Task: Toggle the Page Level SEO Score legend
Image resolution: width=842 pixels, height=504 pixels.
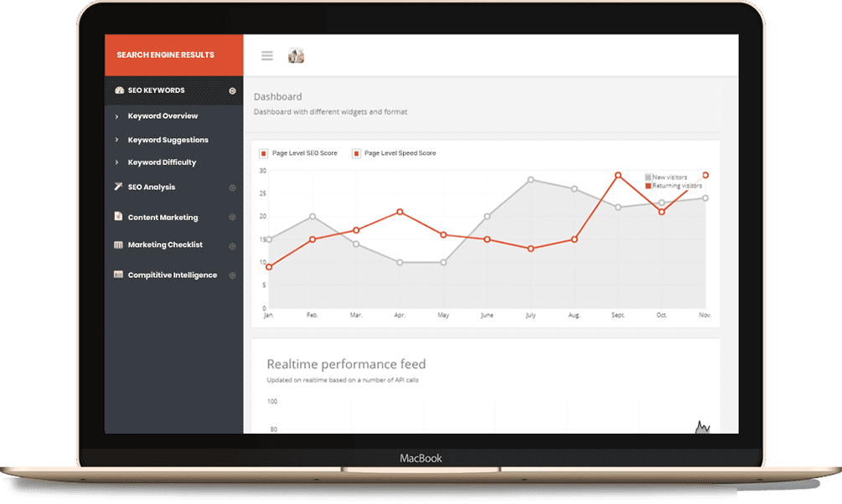Action: [x=298, y=153]
